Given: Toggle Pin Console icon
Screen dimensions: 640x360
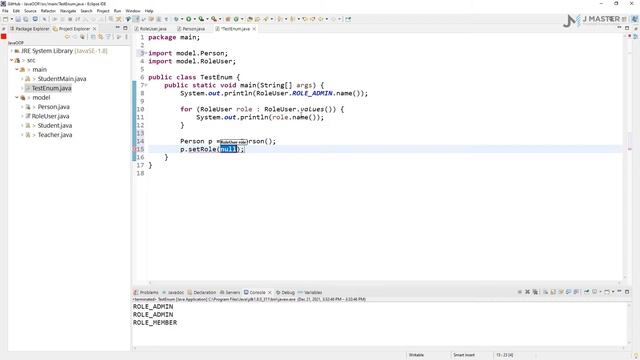Looking at the screenshot, I should 587,292.
